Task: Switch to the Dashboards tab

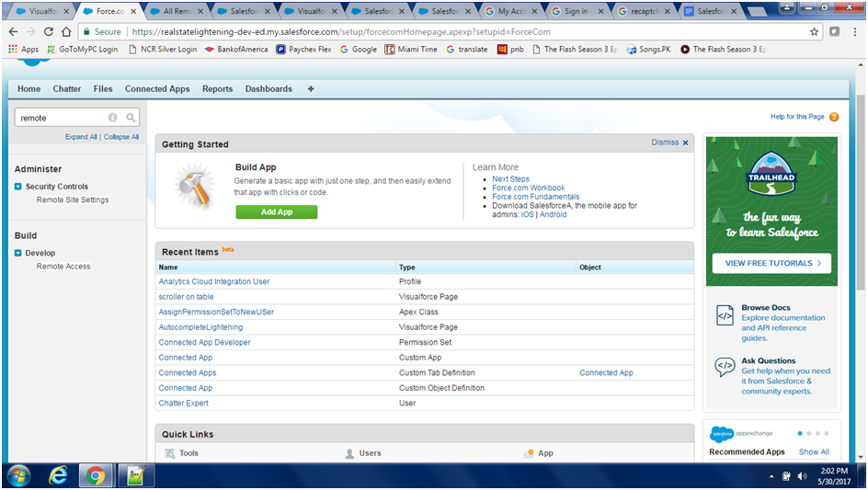Action: (268, 89)
